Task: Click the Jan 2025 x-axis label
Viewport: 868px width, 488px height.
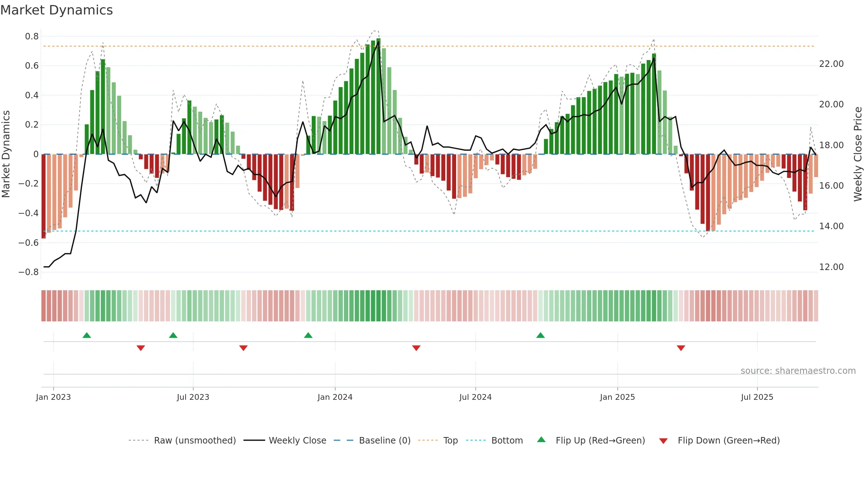Action: [x=618, y=397]
